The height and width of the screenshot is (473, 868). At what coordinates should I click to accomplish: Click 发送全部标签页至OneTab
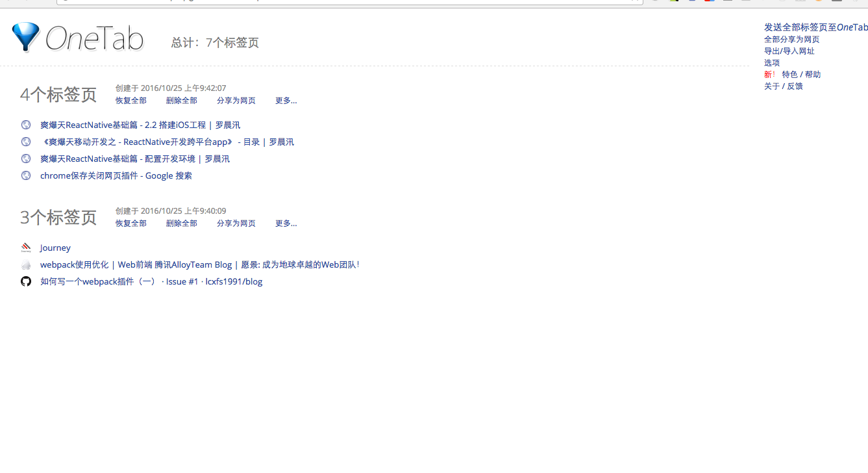(815, 27)
